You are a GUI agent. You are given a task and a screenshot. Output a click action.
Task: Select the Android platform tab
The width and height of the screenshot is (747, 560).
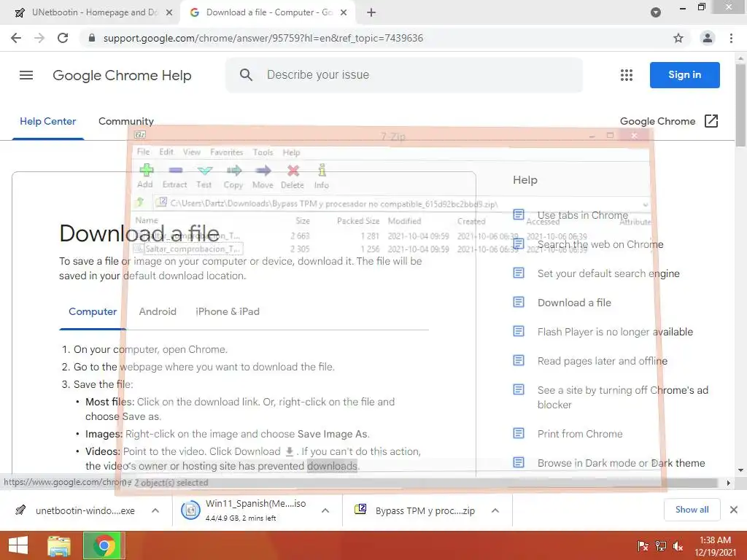(x=158, y=311)
